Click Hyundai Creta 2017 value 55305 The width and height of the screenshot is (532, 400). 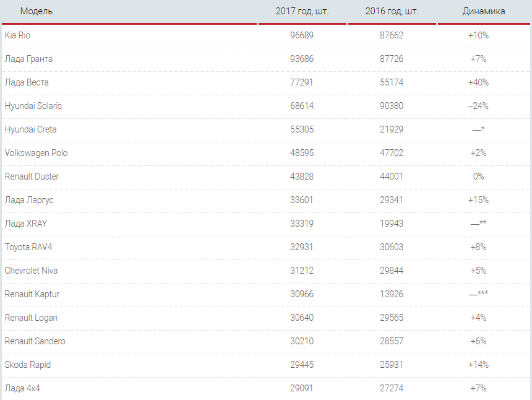(302, 129)
